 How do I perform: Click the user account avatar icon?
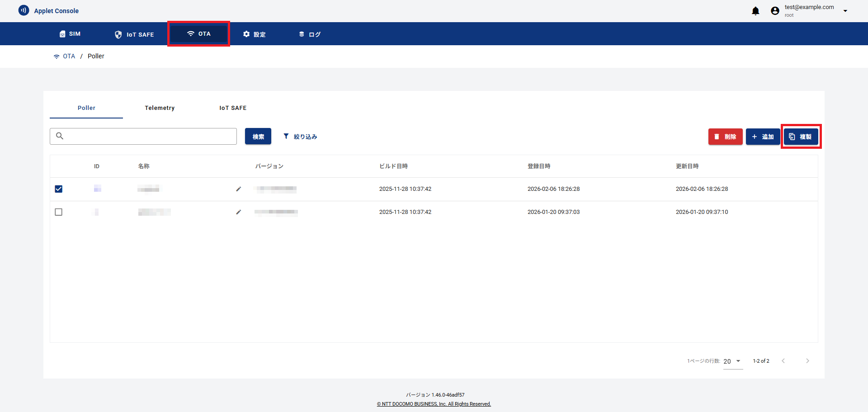(775, 11)
